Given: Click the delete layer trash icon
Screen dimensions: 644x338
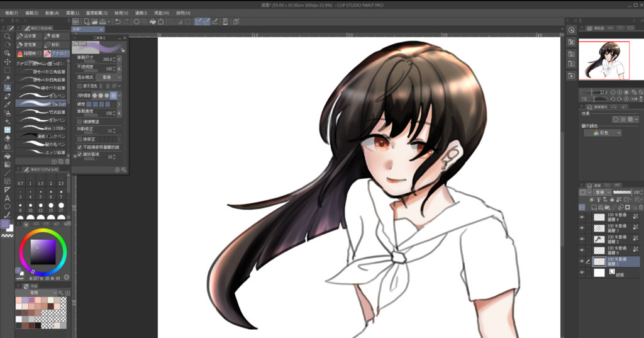Looking at the screenshot, I should (641, 207).
